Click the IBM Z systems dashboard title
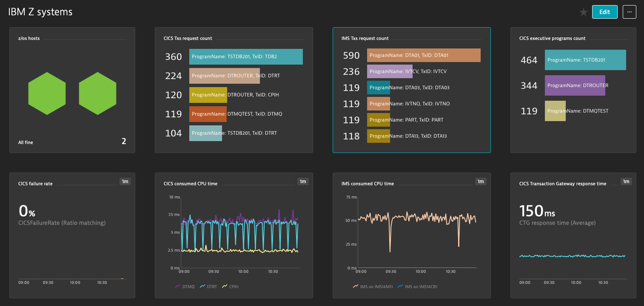Screen dimensions: 644x306 (x=40, y=12)
